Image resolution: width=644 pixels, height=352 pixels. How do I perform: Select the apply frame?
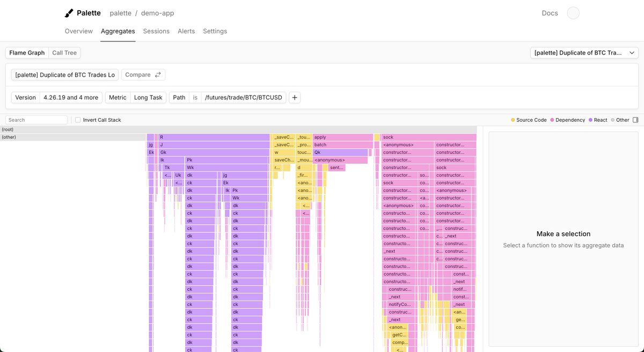343,137
